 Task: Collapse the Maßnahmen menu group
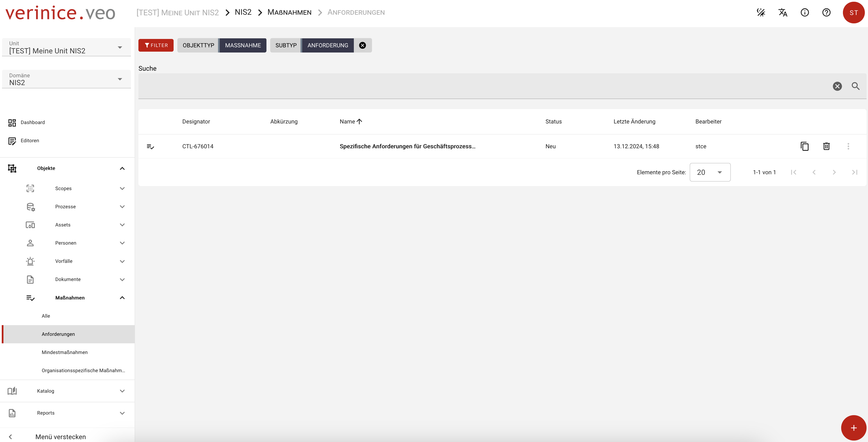coord(122,298)
